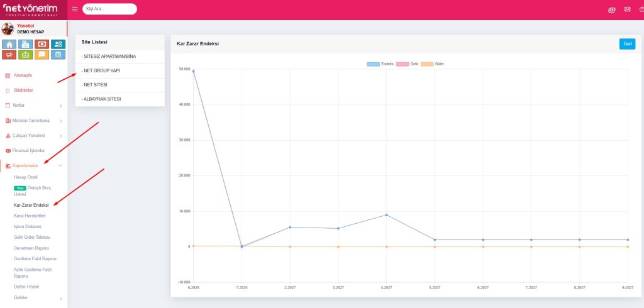Select Gelir Gider Tablosu menu item
Image resolution: width=644 pixels, height=308 pixels.
point(31,237)
